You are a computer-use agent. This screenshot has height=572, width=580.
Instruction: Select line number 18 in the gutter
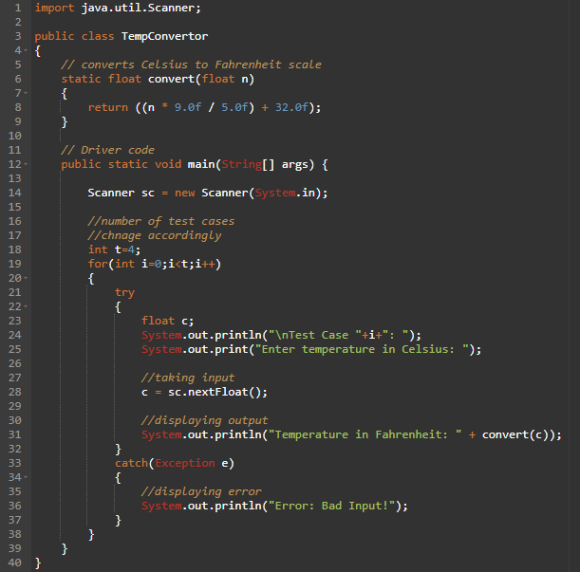15,249
